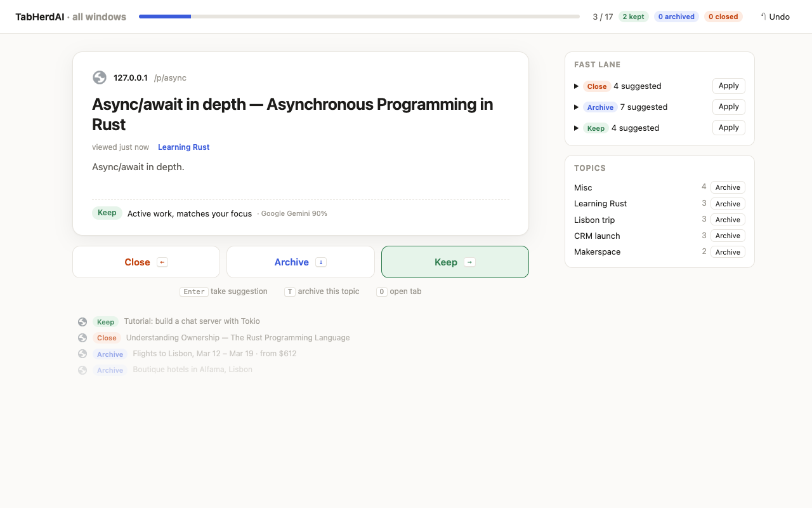The image size is (812, 508).
Task: Select the CRM launch topic row
Action: click(660, 236)
